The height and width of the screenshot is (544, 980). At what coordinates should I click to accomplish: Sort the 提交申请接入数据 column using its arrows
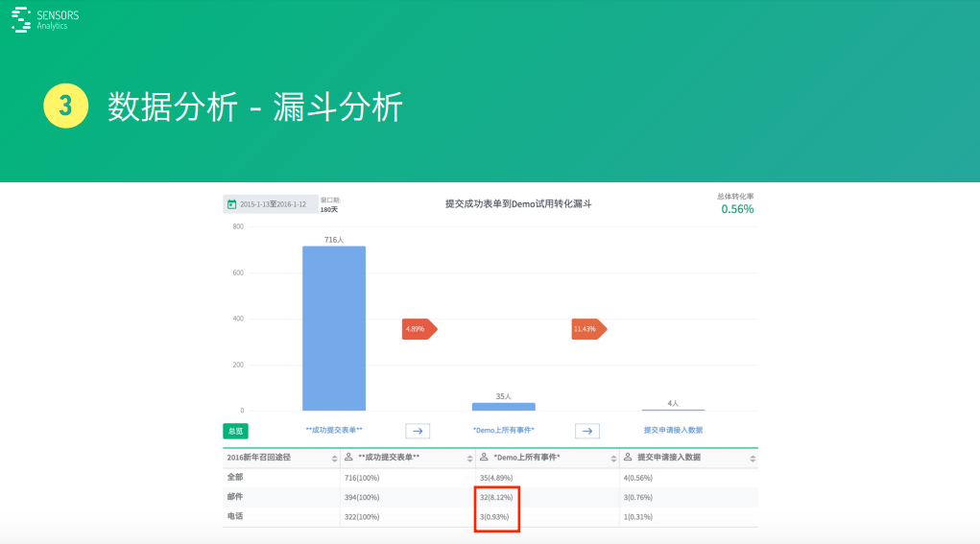pos(753,459)
